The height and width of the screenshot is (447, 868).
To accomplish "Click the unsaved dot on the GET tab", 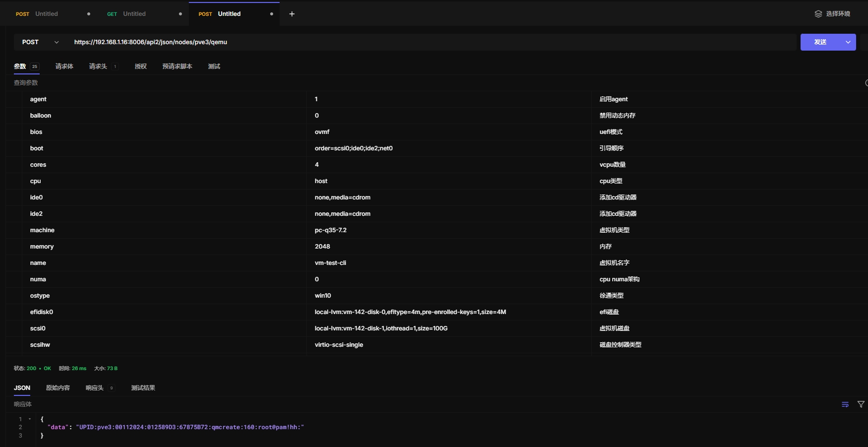I will pos(180,14).
